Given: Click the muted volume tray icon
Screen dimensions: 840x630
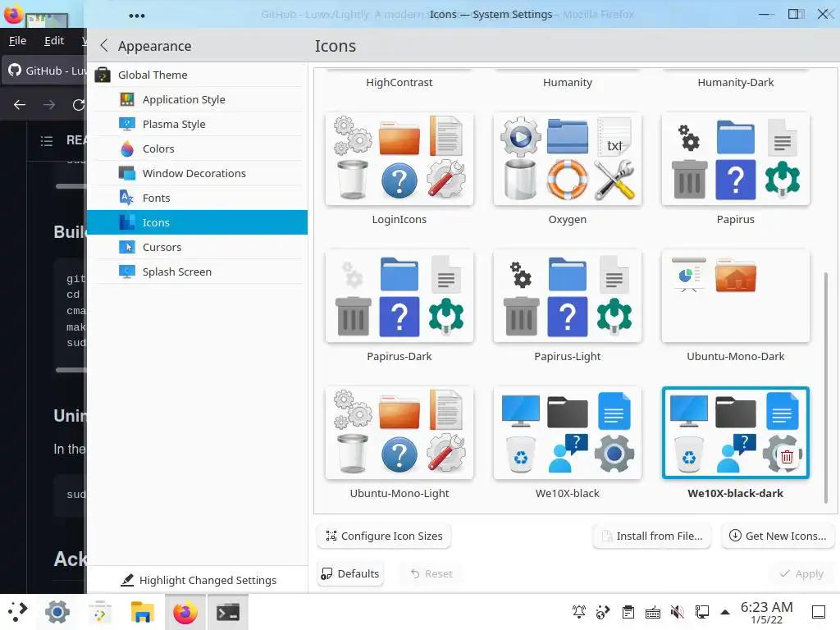Looking at the screenshot, I should tap(677, 612).
